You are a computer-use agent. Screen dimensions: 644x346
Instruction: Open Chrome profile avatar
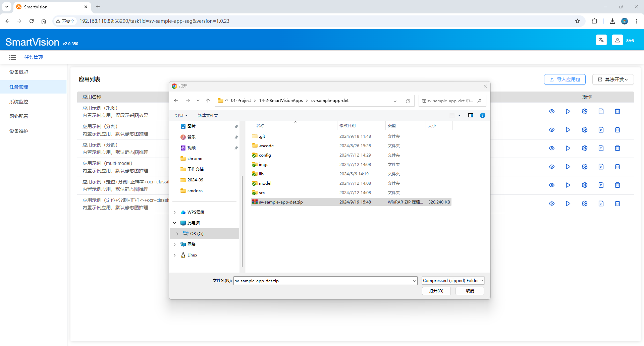pos(625,21)
